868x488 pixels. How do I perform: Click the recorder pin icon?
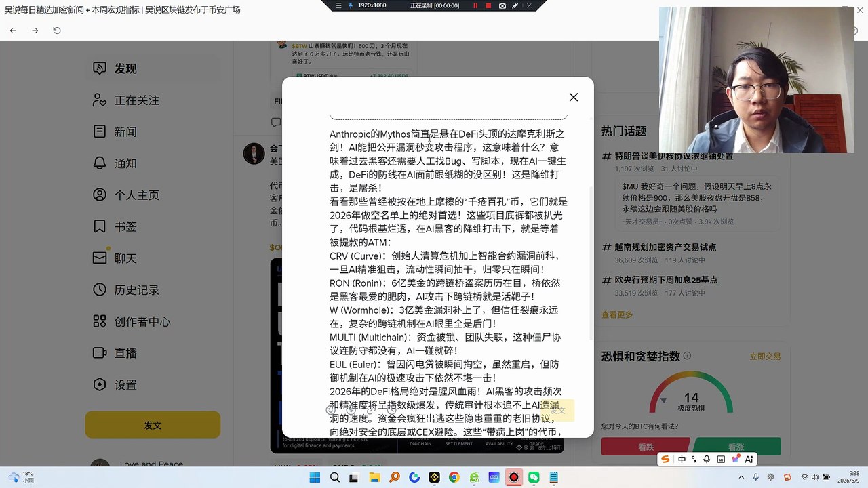pyautogui.click(x=351, y=5)
